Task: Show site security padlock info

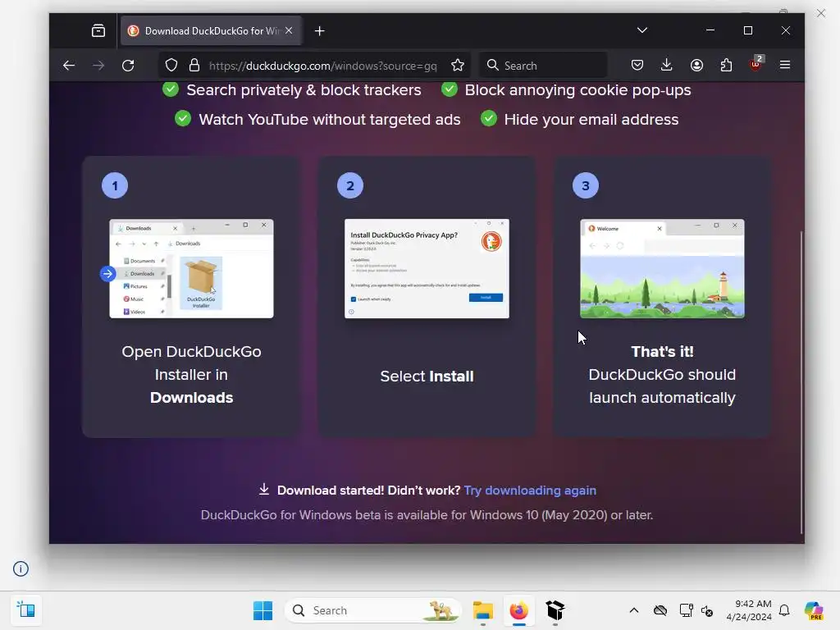Action: [x=194, y=66]
